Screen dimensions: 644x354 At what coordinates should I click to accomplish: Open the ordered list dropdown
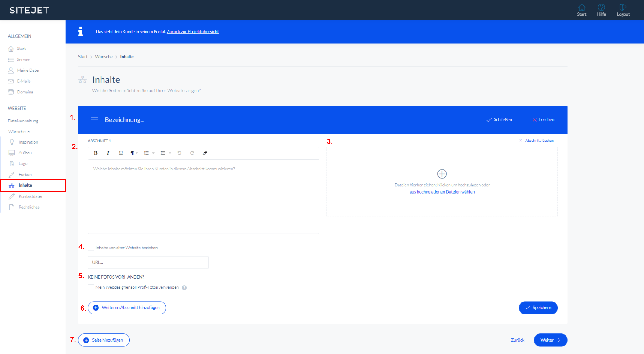(x=149, y=153)
